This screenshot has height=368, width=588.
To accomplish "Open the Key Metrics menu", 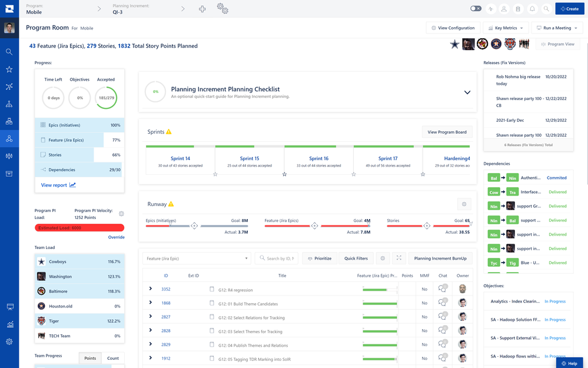I will pyautogui.click(x=506, y=28).
